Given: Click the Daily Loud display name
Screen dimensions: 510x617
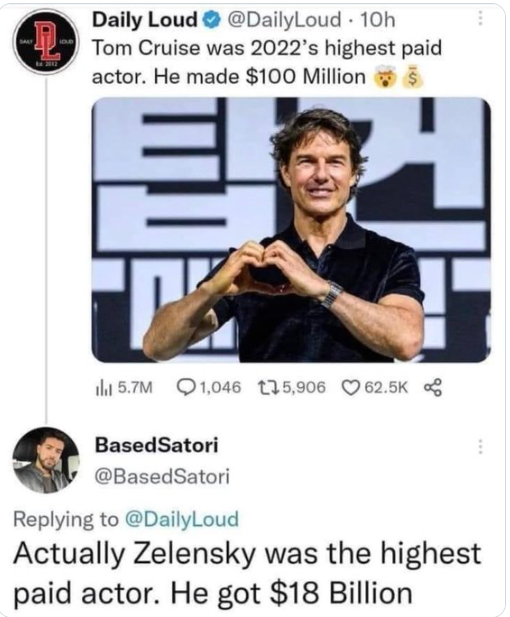Looking at the screenshot, I should [144, 20].
